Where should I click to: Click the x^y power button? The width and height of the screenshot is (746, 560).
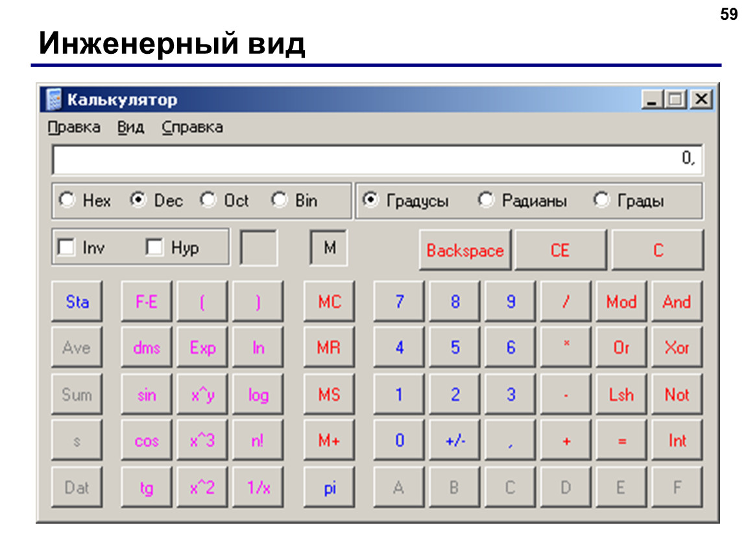coord(202,394)
